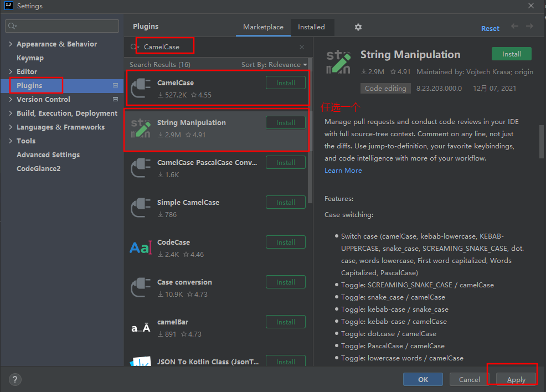
Task: Click the CamelCase plugin icon in results
Action: pyautogui.click(x=141, y=89)
